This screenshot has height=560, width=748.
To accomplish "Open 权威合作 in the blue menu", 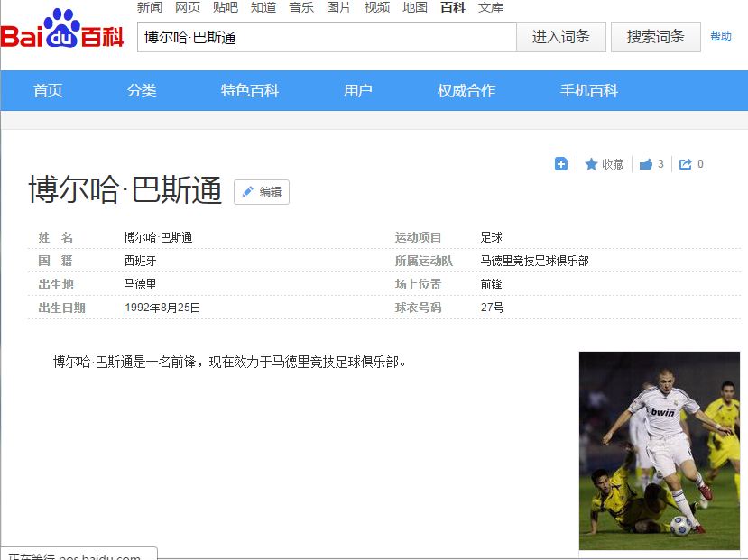I will point(466,90).
